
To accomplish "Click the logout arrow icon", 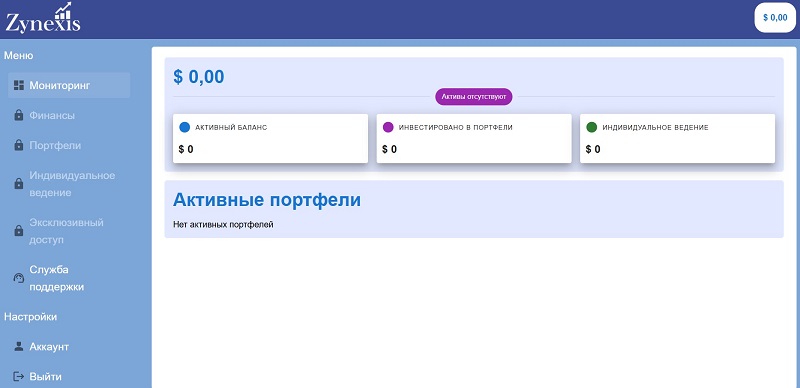I will tap(19, 377).
